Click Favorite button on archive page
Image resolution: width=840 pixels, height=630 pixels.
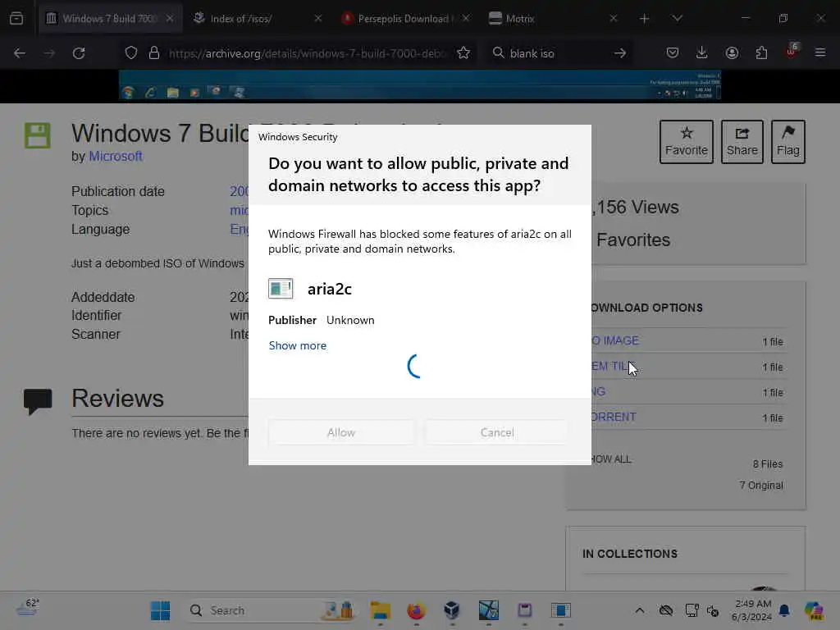[x=687, y=142]
